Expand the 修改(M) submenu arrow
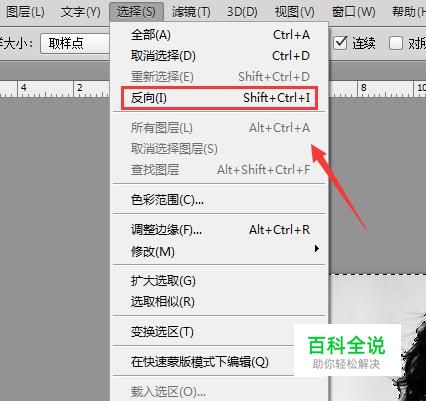Viewport: 426px width, 401px height. click(x=317, y=249)
